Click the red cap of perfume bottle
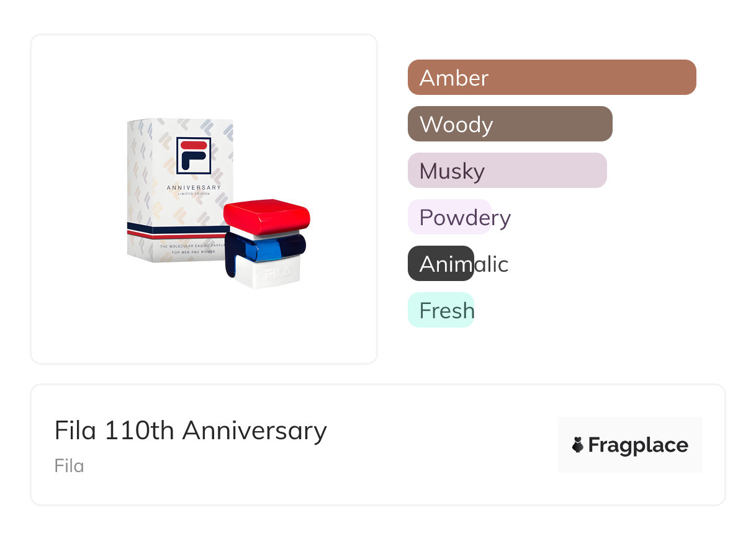Viewport: 756px width, 536px height. click(x=266, y=214)
